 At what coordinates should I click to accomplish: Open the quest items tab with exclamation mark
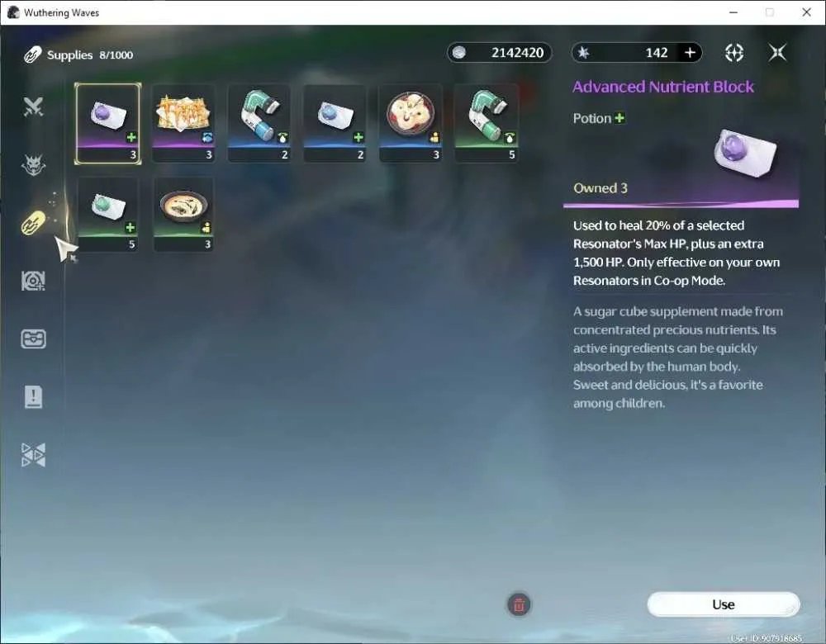tap(33, 396)
